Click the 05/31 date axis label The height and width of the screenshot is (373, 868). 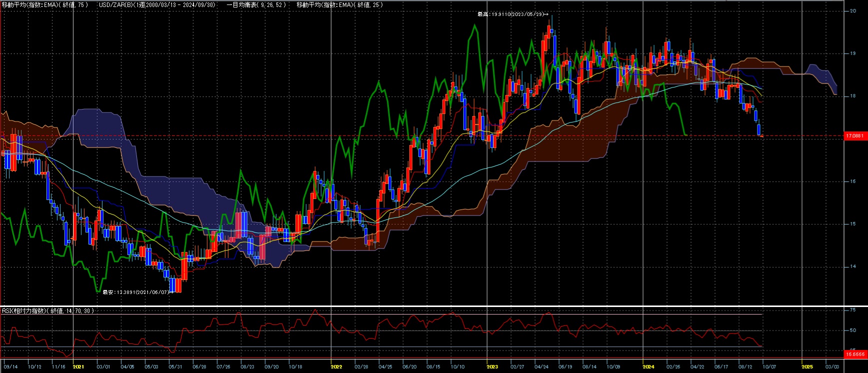pos(175,367)
